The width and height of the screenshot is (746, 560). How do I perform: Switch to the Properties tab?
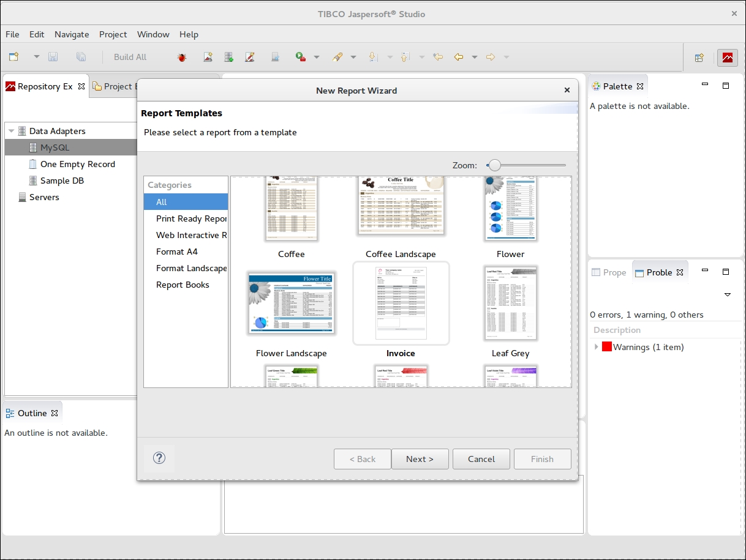609,272
